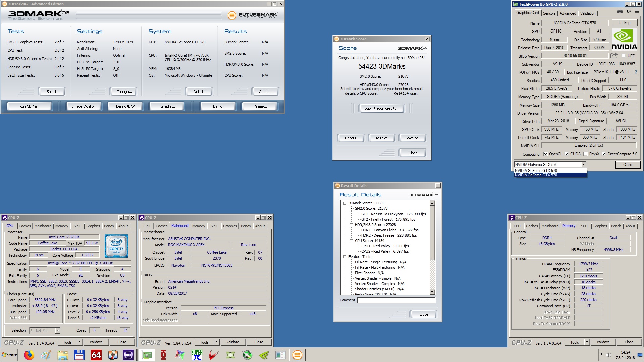This screenshot has width=644, height=362.
Task: Open GPU selector dropdown arrow in GPU-Z
Action: click(583, 165)
